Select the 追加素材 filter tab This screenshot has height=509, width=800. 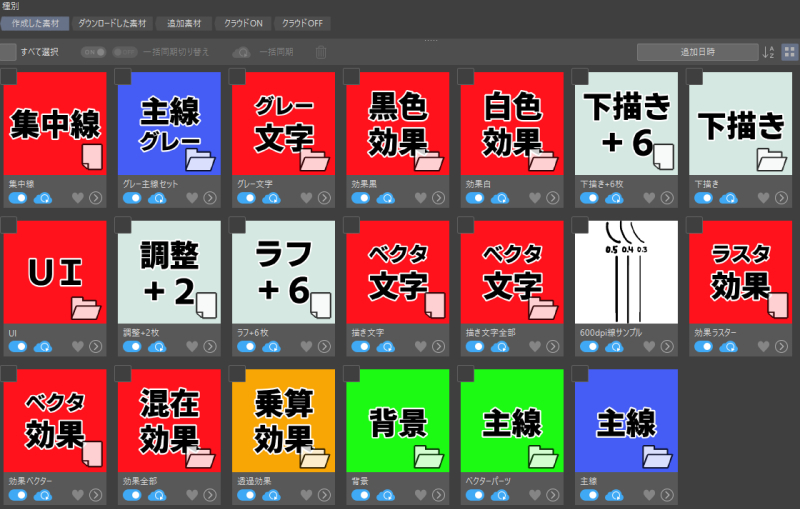183,23
